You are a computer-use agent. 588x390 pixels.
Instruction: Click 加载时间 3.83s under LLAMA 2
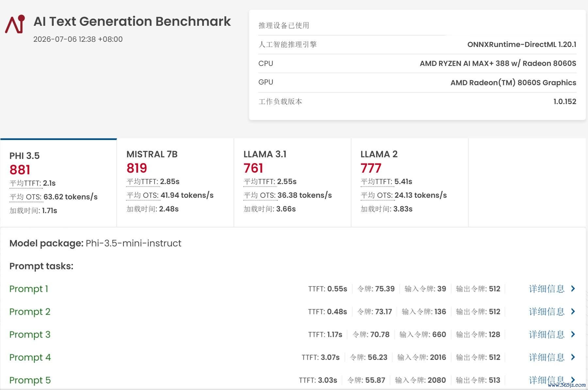387,209
